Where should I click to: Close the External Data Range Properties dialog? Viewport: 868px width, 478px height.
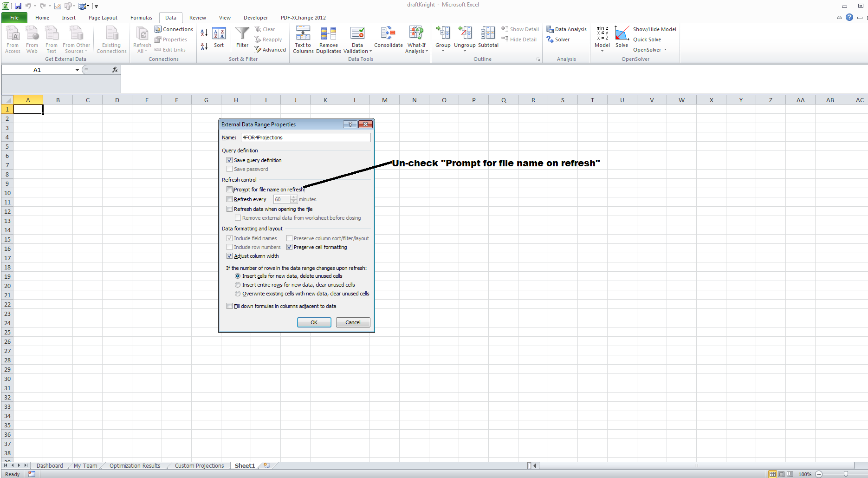[365, 124]
